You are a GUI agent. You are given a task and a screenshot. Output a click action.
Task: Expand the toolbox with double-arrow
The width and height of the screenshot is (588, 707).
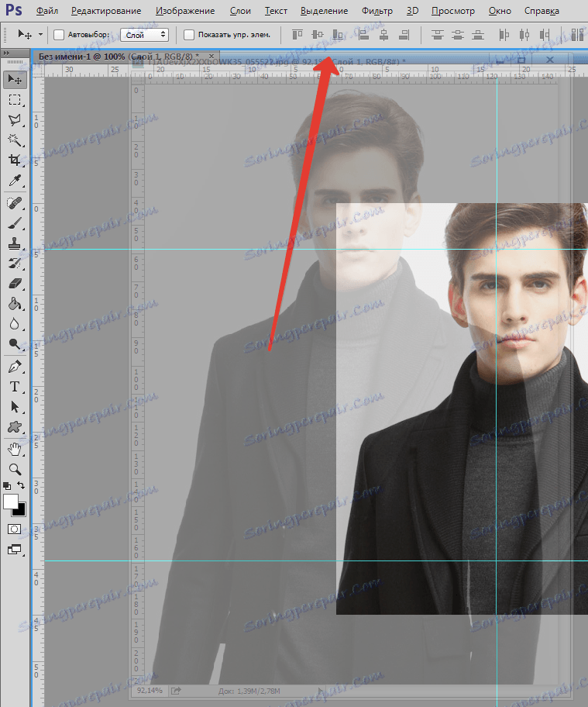tap(6, 53)
